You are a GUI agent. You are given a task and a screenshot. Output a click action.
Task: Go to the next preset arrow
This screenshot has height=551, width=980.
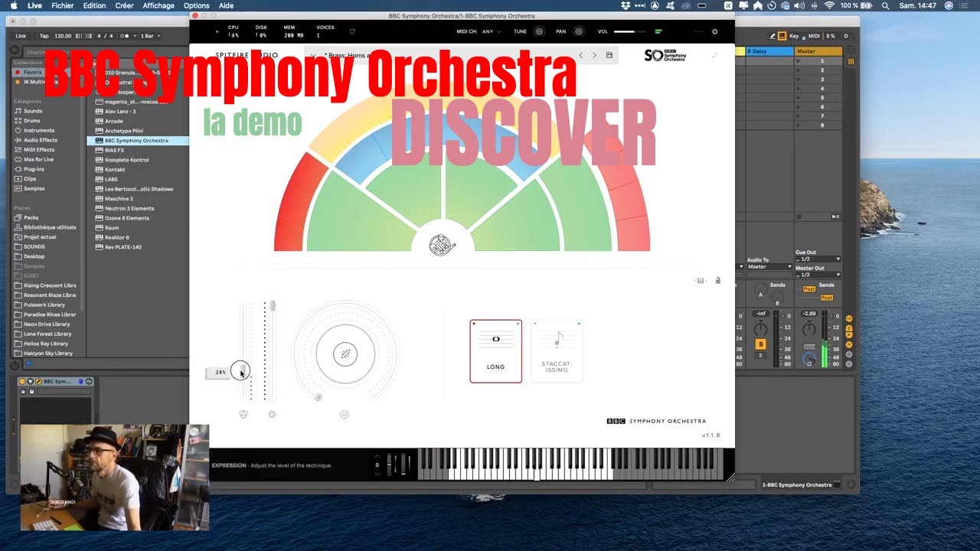tap(594, 55)
